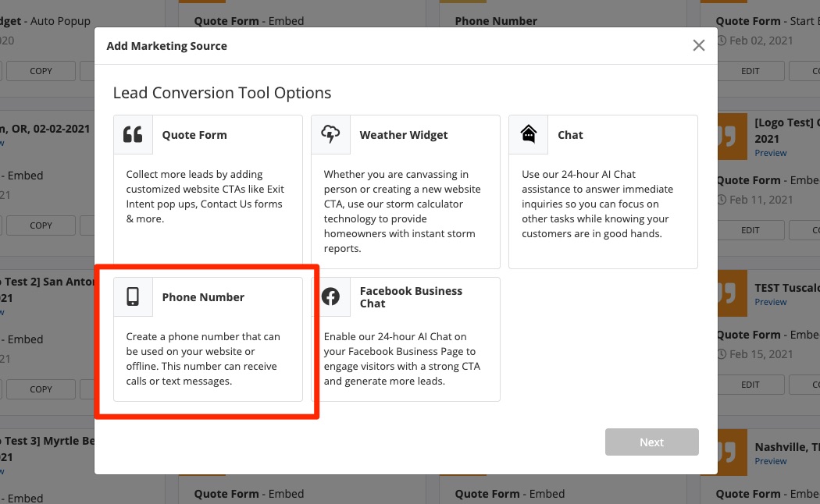Screen dimensions: 820x504
Task: Click the Quote Form quotation mark icon
Action: click(134, 135)
